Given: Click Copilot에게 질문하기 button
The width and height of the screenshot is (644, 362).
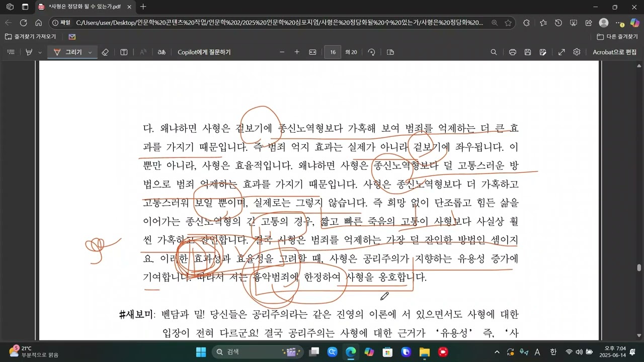Looking at the screenshot, I should point(204,52).
